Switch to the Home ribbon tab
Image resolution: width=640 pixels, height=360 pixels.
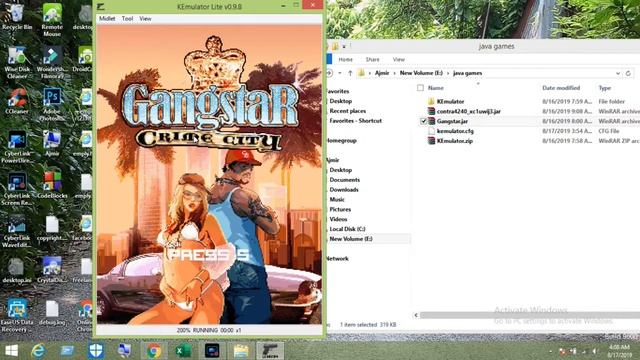tap(345, 60)
